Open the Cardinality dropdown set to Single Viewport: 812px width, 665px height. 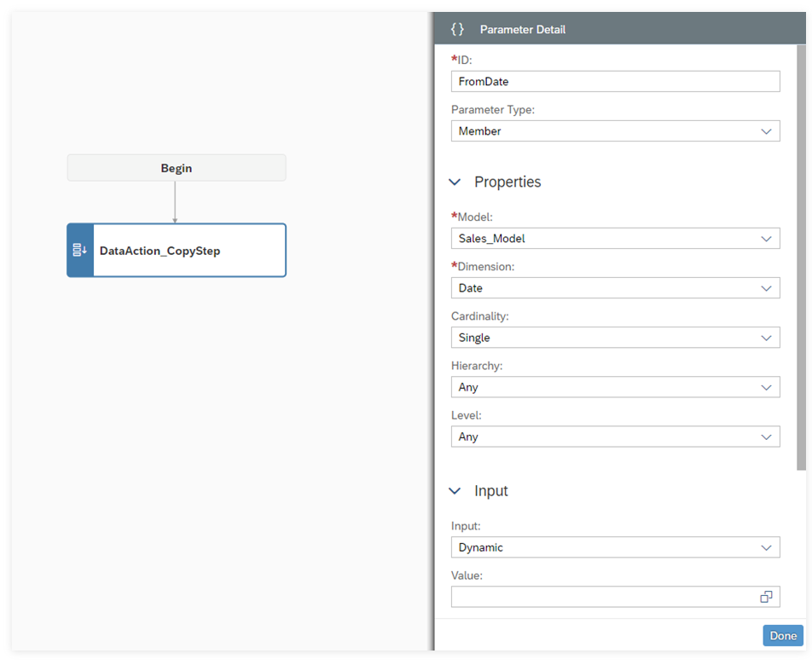coord(615,338)
